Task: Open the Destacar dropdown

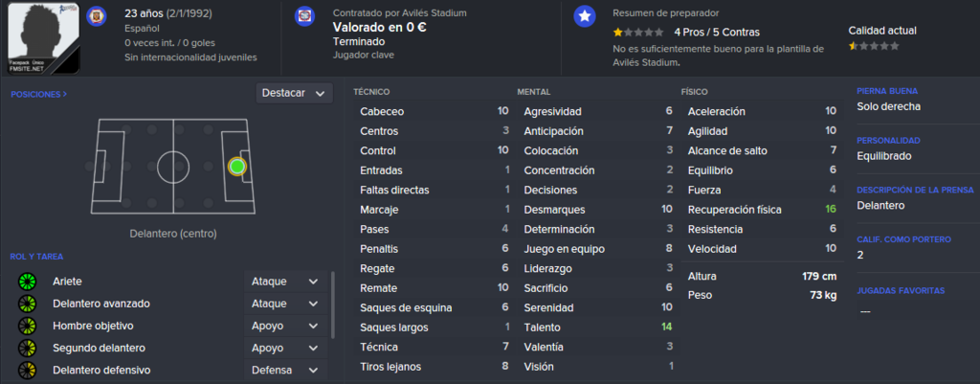Action: click(294, 93)
